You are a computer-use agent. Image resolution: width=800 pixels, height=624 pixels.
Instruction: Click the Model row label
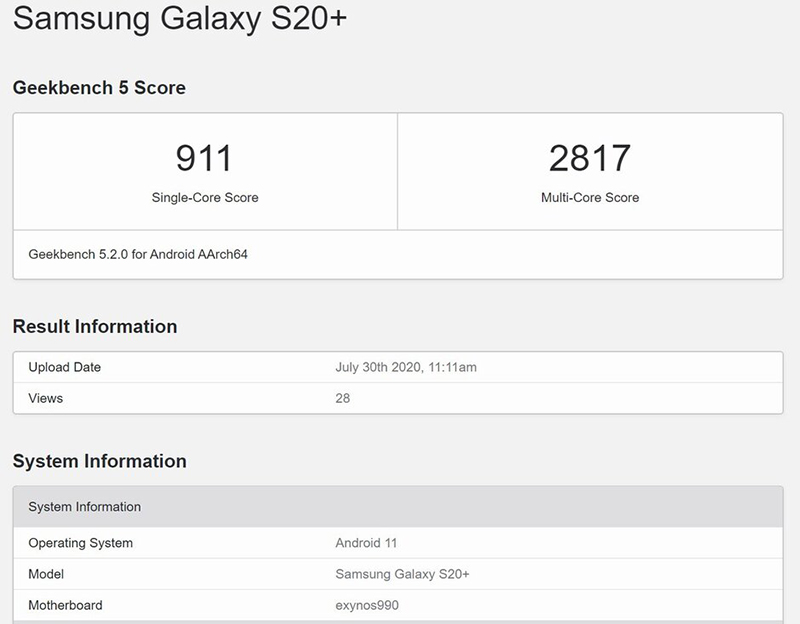tap(46, 574)
